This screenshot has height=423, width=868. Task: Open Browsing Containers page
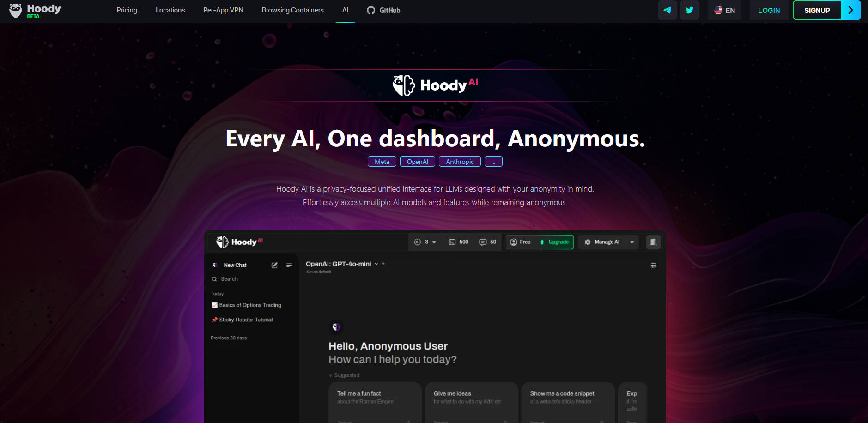tap(292, 10)
